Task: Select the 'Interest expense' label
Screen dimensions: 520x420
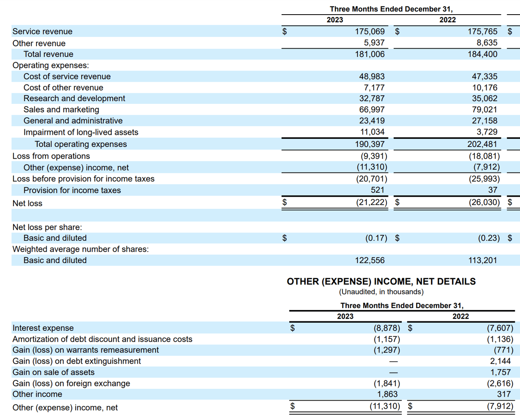Action: [43, 328]
